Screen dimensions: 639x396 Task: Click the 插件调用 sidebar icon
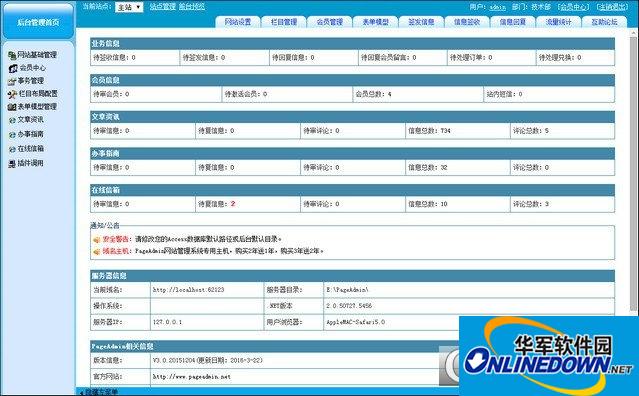coord(11,163)
